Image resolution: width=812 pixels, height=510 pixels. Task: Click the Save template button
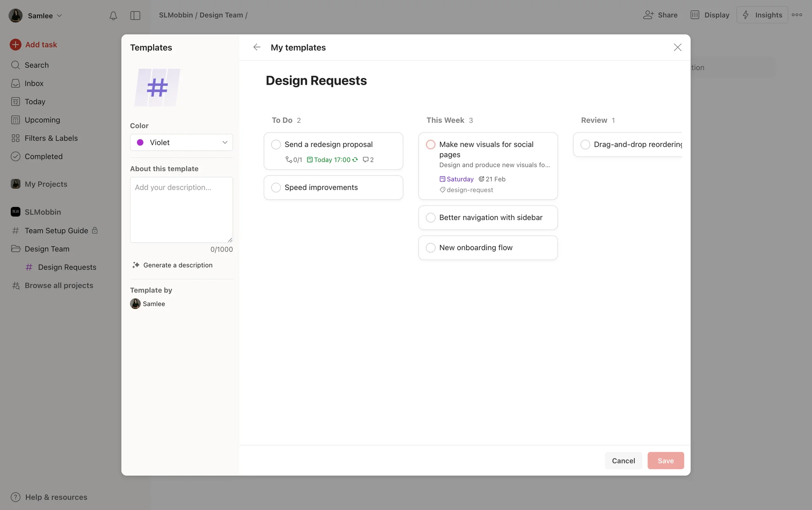665,460
